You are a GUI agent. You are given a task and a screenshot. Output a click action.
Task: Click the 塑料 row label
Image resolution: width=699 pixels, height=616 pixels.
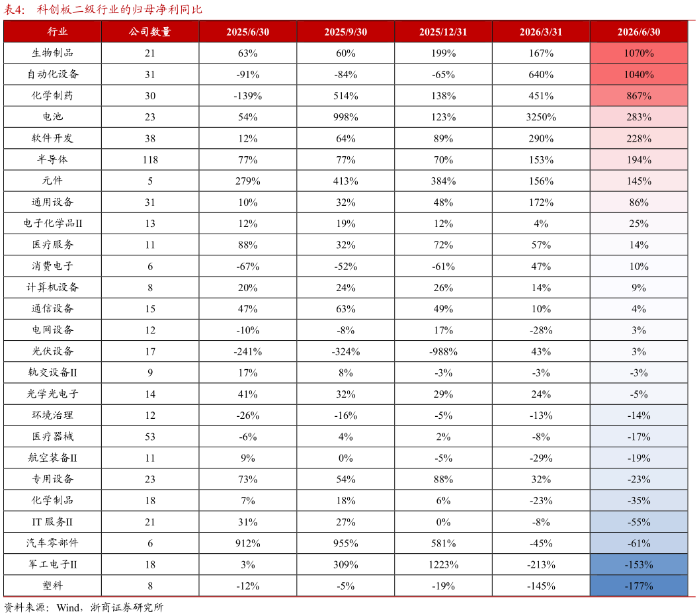(53, 586)
